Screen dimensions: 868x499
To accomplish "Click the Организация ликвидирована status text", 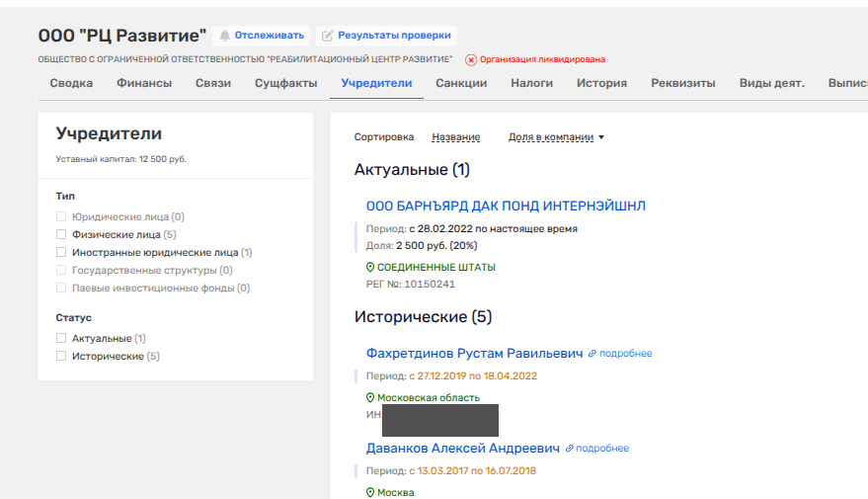I will coord(542,59).
